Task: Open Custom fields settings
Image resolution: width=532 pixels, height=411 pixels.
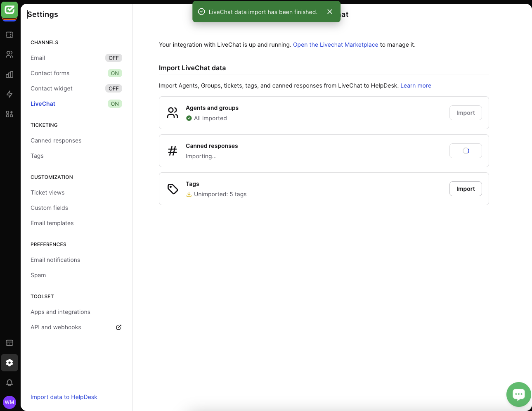Action: point(49,208)
